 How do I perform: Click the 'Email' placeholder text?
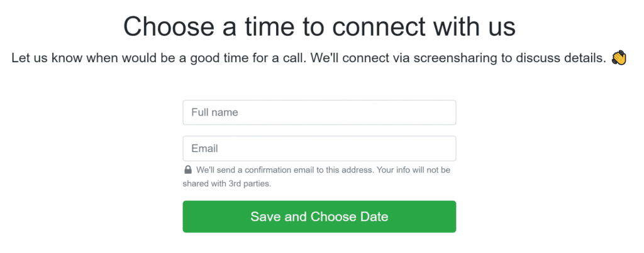(x=204, y=148)
